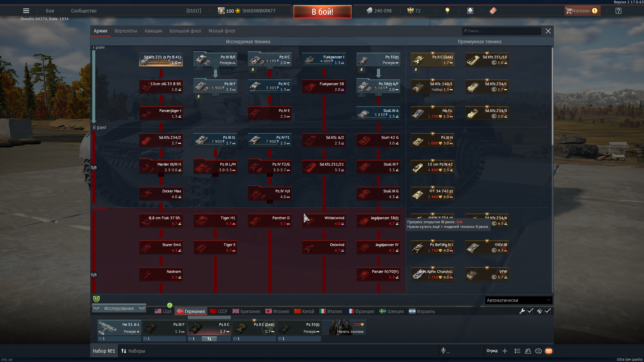Select He 51 A-1 crew slot
The width and height of the screenshot is (644, 362).
tap(119, 327)
